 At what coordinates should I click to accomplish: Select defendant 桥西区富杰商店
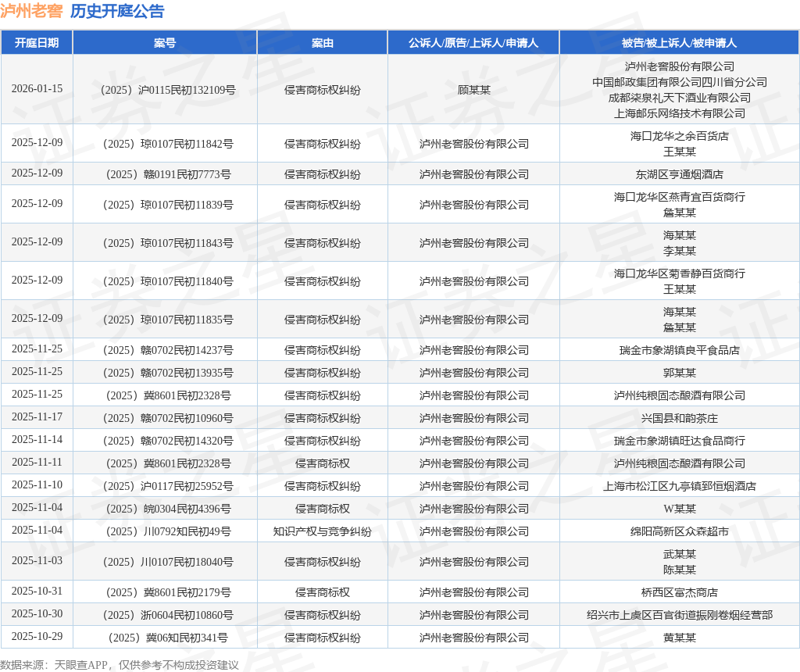point(680,592)
